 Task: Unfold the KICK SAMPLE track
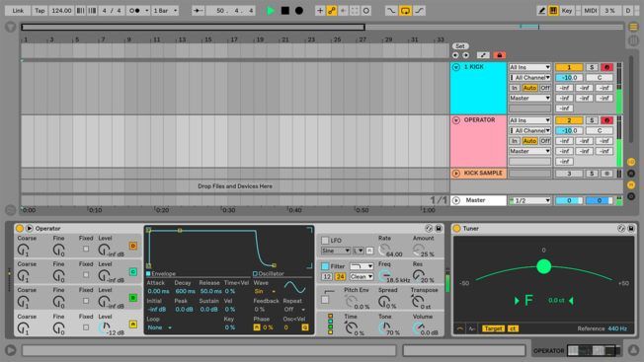(456, 174)
